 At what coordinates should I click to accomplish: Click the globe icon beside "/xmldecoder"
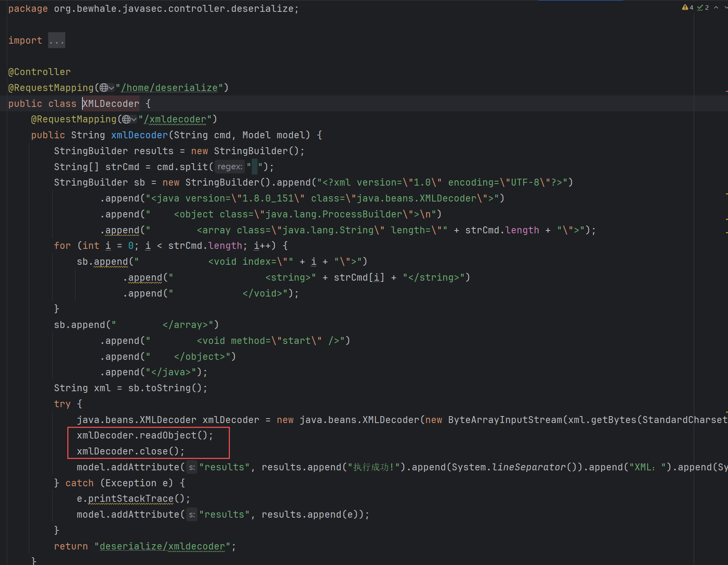(127, 120)
